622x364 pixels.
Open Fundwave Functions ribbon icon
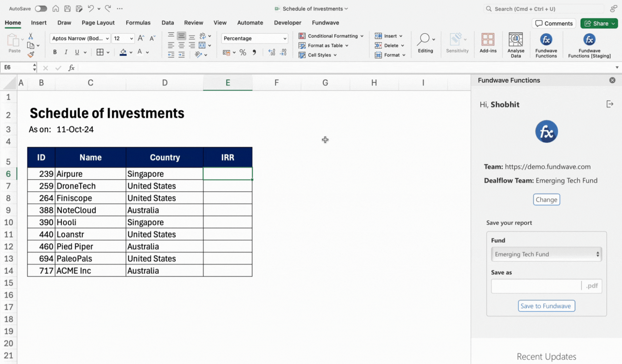546,45
